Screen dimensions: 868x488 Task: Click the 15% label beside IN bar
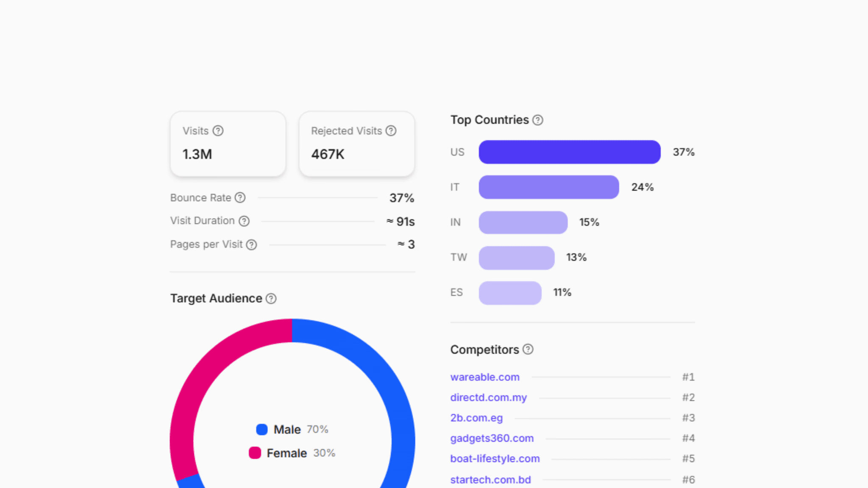(589, 222)
